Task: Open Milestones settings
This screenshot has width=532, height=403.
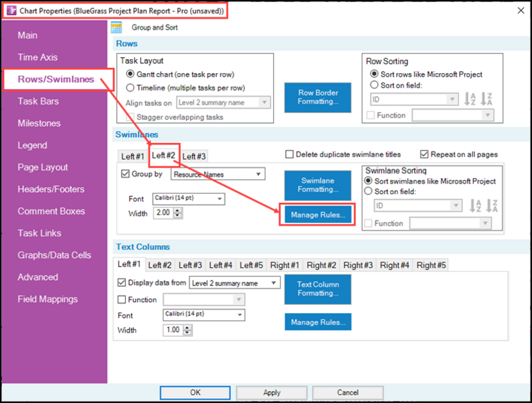Action: [x=39, y=123]
